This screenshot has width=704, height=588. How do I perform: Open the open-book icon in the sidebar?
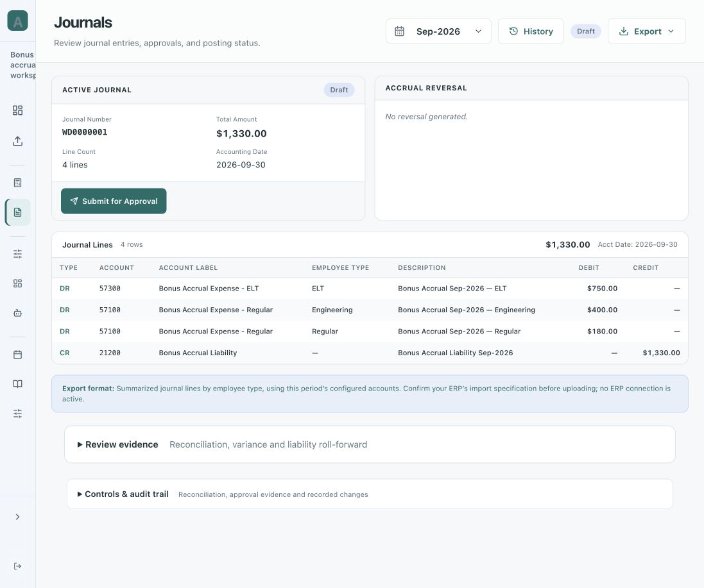(17, 384)
